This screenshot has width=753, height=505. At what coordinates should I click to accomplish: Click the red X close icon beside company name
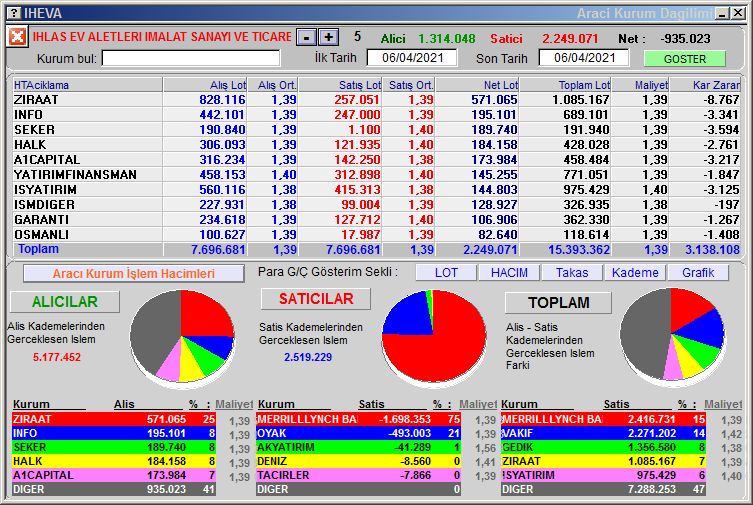(17, 36)
